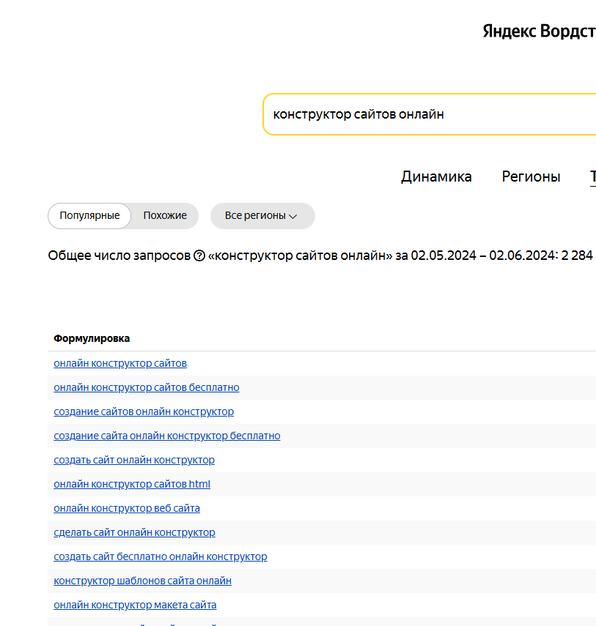Open link конструктор шаблонов сайта онлайн
596x626 pixels.
143,580
